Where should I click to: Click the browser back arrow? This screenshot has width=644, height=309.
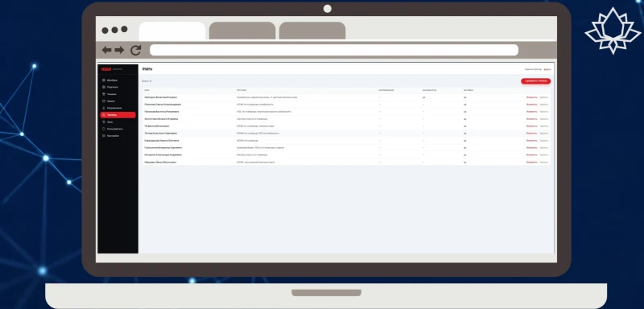(106, 50)
